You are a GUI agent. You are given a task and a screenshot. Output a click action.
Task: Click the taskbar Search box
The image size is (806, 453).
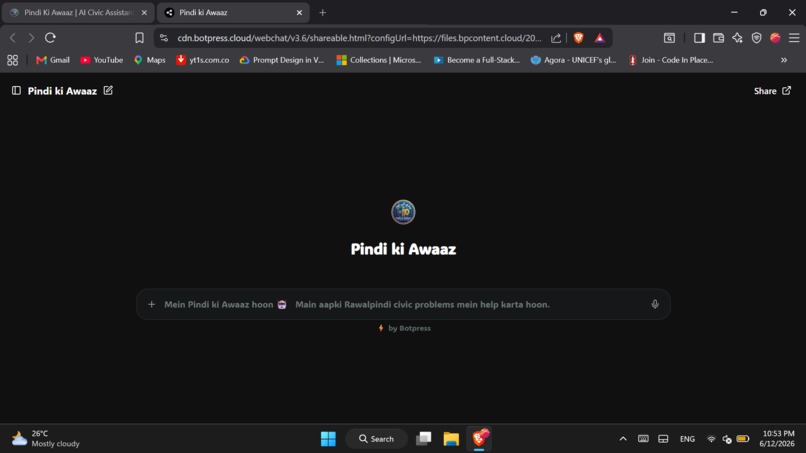click(376, 439)
